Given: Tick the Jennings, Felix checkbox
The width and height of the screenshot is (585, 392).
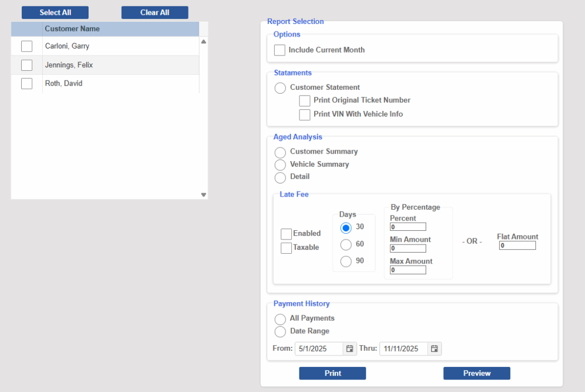Looking at the screenshot, I should pos(27,65).
